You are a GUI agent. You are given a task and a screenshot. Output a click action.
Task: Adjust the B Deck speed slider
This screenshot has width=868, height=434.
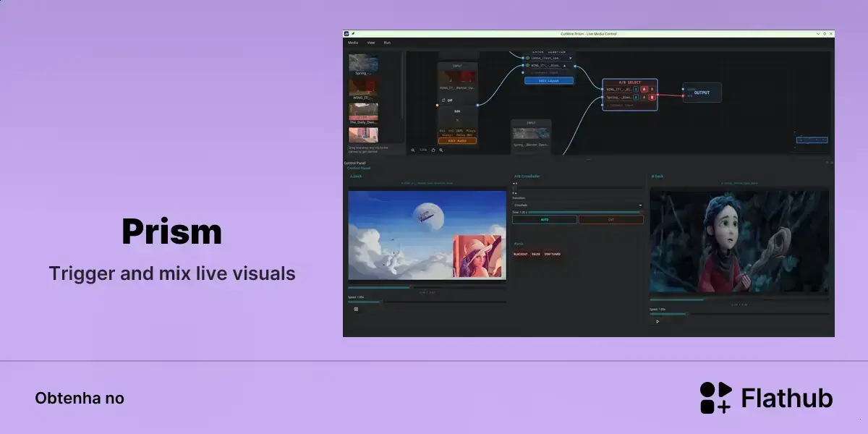point(740,314)
